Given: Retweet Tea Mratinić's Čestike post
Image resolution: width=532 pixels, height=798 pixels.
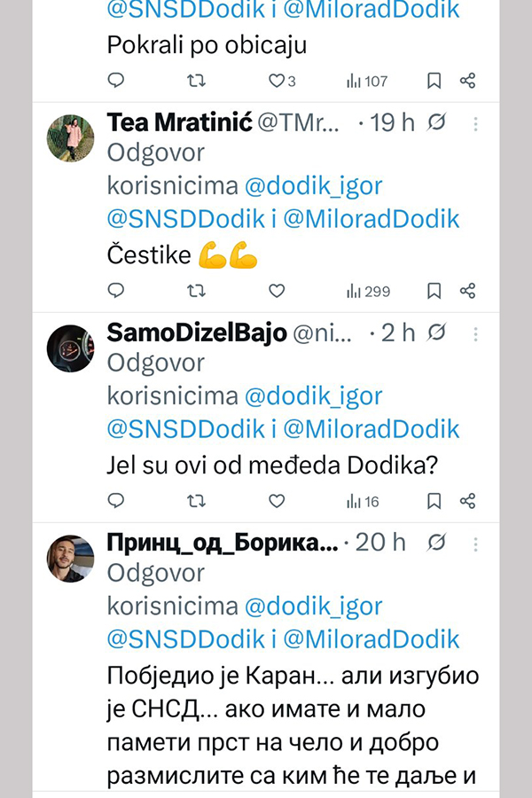Looking at the screenshot, I should pos(197,291).
